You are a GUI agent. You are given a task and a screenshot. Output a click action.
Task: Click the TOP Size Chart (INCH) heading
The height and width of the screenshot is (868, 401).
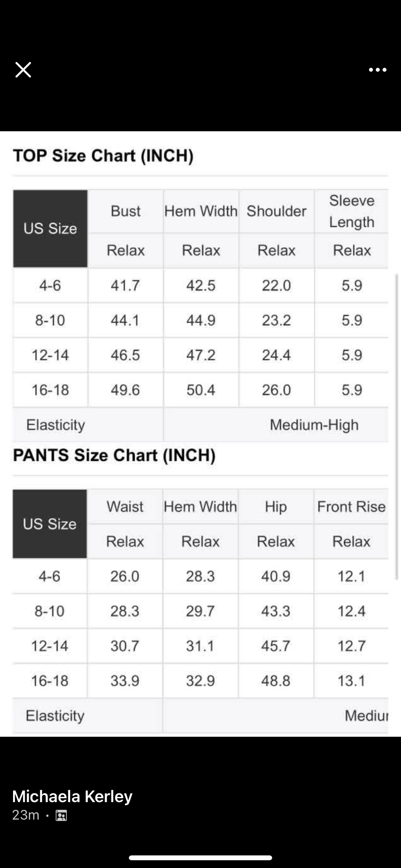coord(103,155)
